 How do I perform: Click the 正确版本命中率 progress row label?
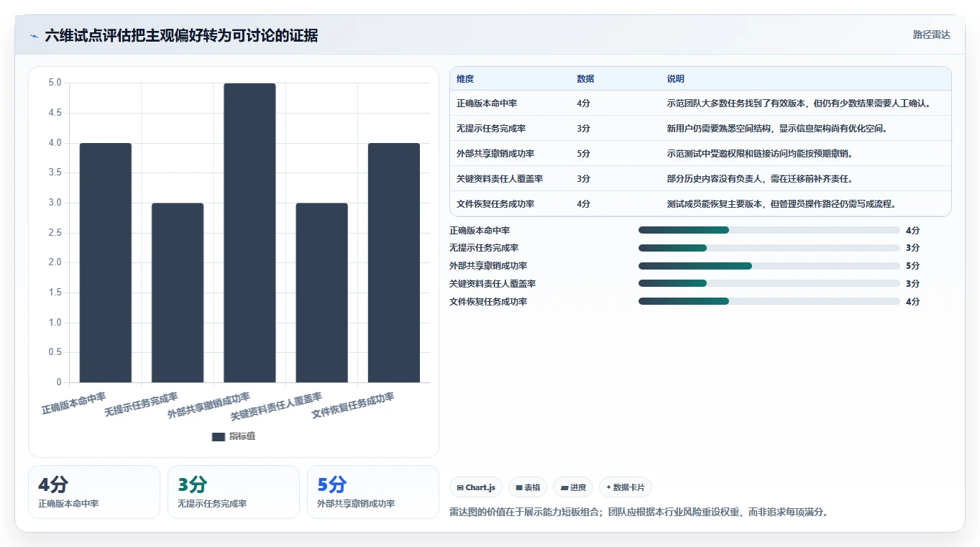pyautogui.click(x=480, y=231)
